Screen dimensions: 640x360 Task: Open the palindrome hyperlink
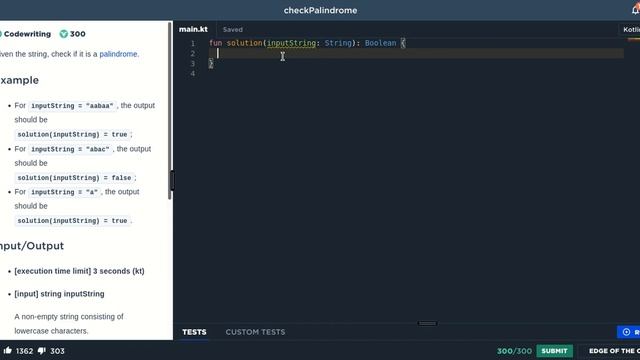pos(118,54)
